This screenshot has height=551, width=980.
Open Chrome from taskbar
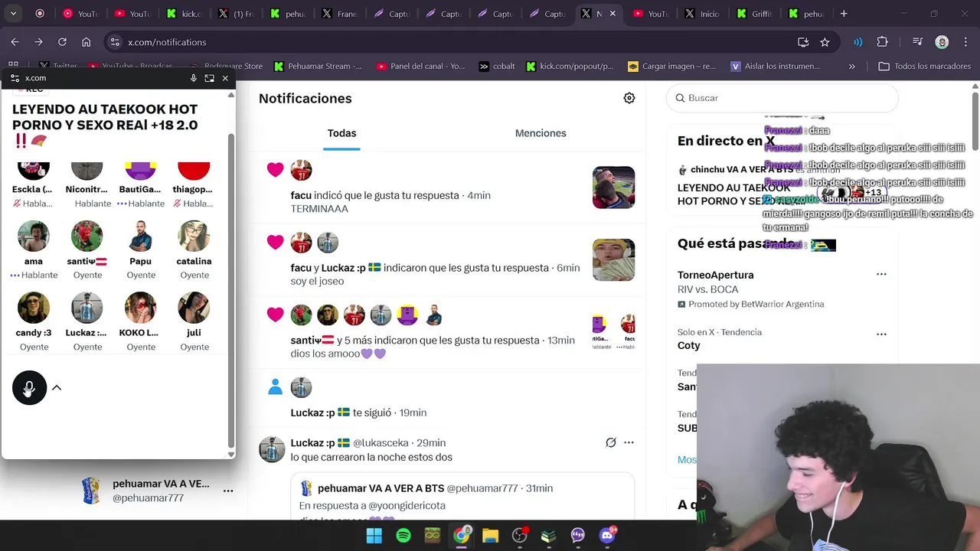[461, 536]
